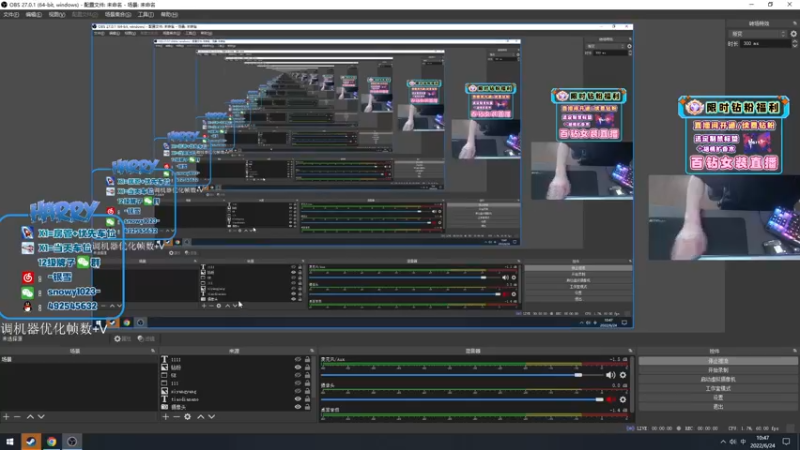Viewport: 800px width, 450px height.
Task: Open the Windows notification center icon
Action: (787, 441)
